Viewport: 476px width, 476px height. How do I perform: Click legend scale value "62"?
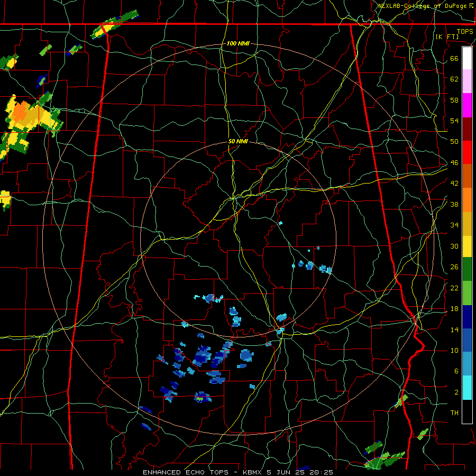pos(454,79)
